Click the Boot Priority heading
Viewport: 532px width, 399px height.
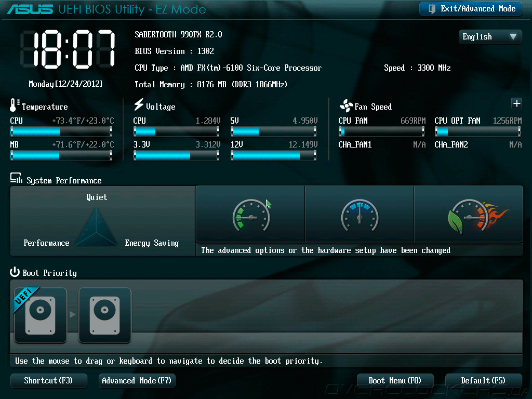pos(49,273)
